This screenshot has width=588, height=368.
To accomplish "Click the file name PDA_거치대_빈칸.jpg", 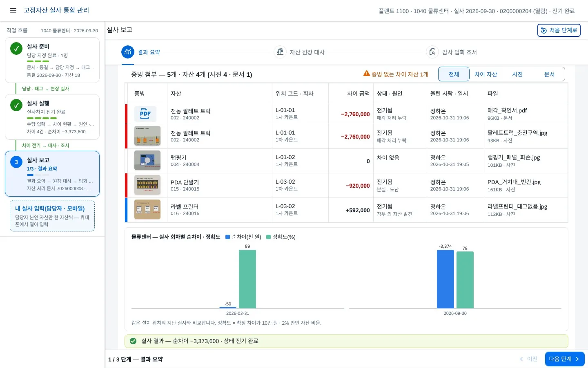I will tap(514, 182).
